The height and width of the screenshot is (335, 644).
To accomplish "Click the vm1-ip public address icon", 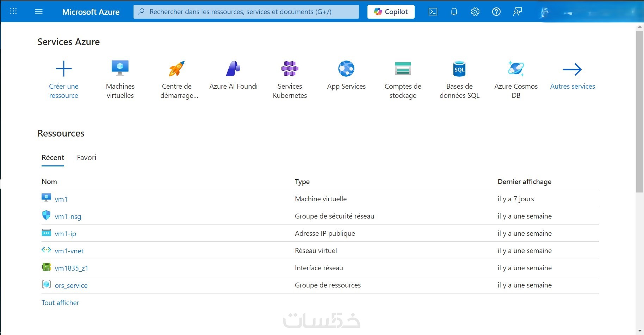I will tap(46, 233).
